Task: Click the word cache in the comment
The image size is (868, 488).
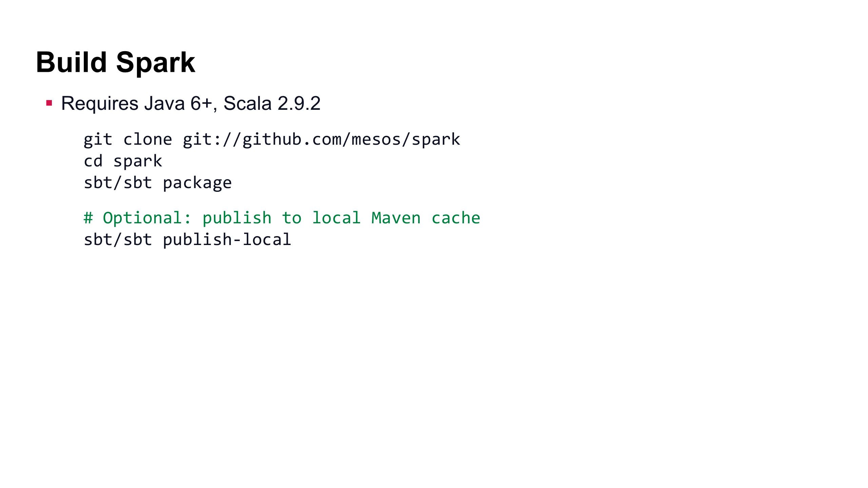Action: pyautogui.click(x=456, y=218)
